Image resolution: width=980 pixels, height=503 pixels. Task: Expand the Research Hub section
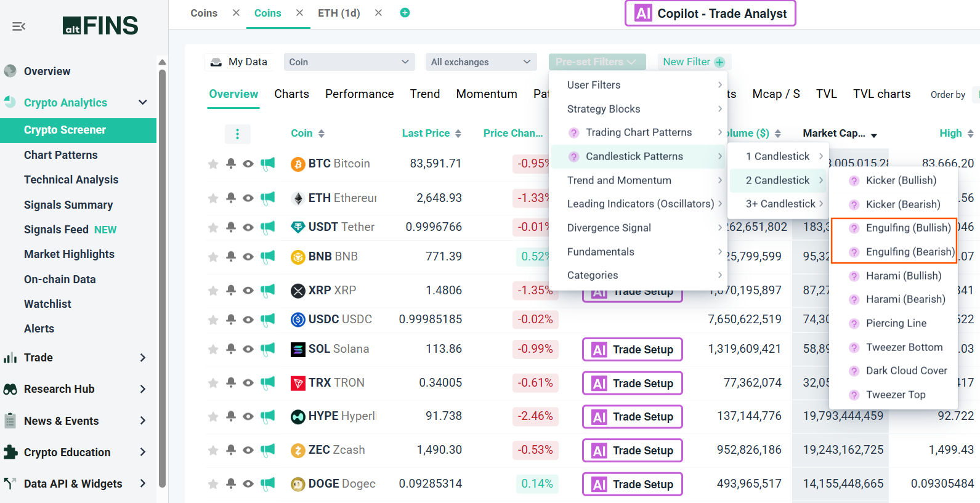(143, 389)
